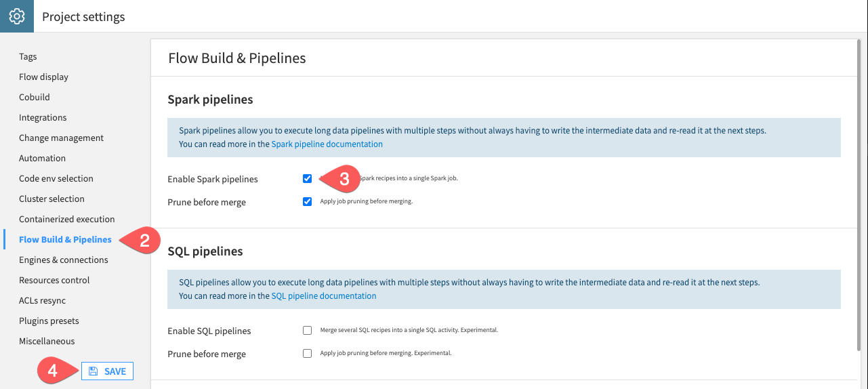The width and height of the screenshot is (868, 389).
Task: Open the SQL pipeline documentation link
Action: pyautogui.click(x=323, y=296)
